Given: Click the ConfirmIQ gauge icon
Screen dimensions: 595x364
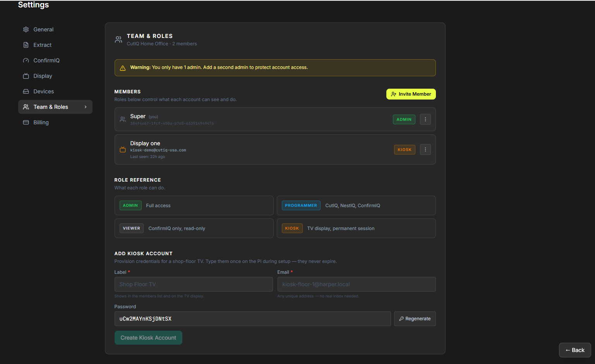Looking at the screenshot, I should point(26,60).
